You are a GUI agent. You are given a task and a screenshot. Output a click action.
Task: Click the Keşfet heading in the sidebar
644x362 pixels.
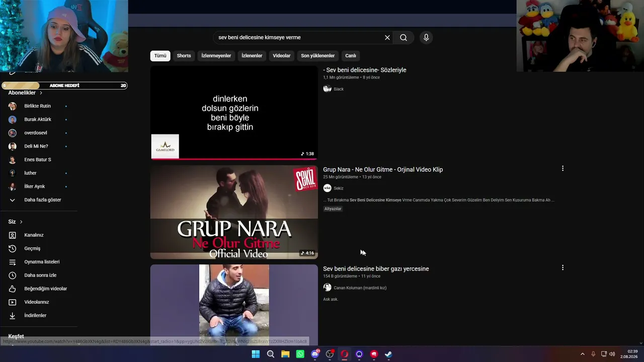[x=16, y=336]
